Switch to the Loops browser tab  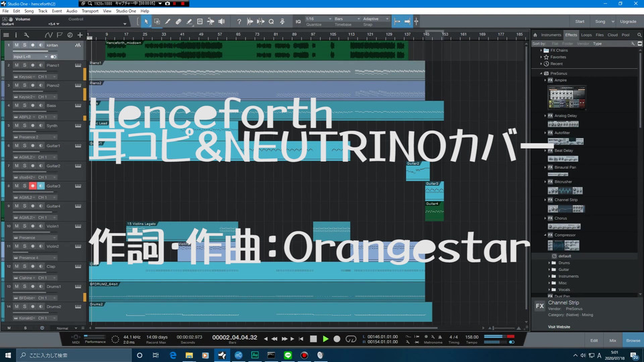[586, 35]
